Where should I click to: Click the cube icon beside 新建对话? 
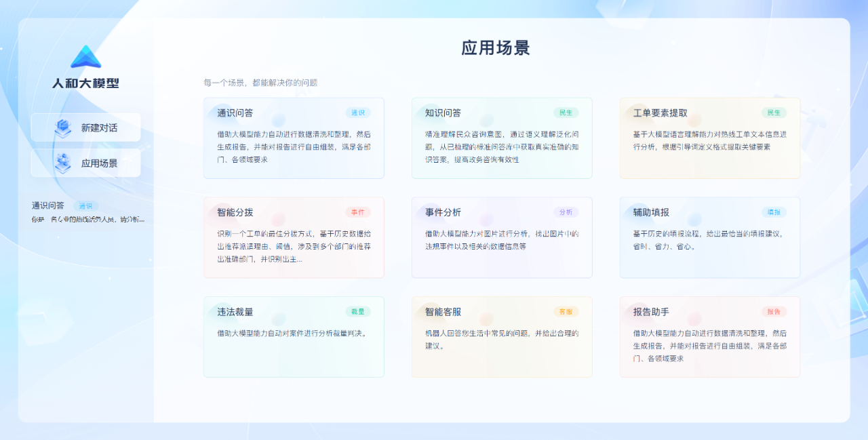click(63, 127)
